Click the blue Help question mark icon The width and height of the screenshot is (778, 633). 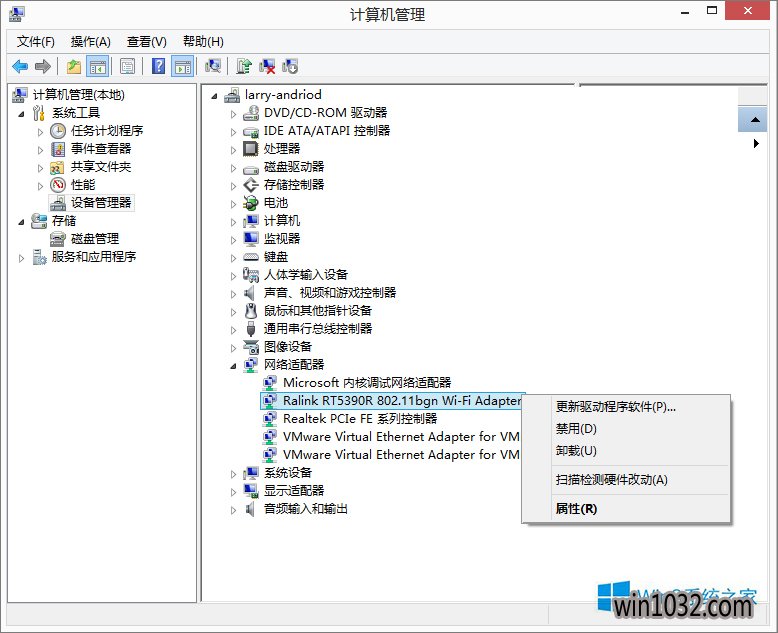(158, 66)
